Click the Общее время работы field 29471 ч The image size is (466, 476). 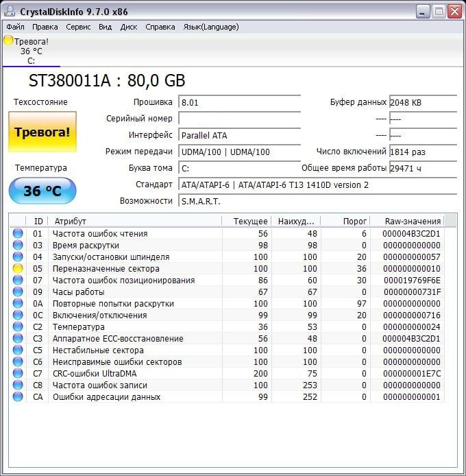coord(424,168)
